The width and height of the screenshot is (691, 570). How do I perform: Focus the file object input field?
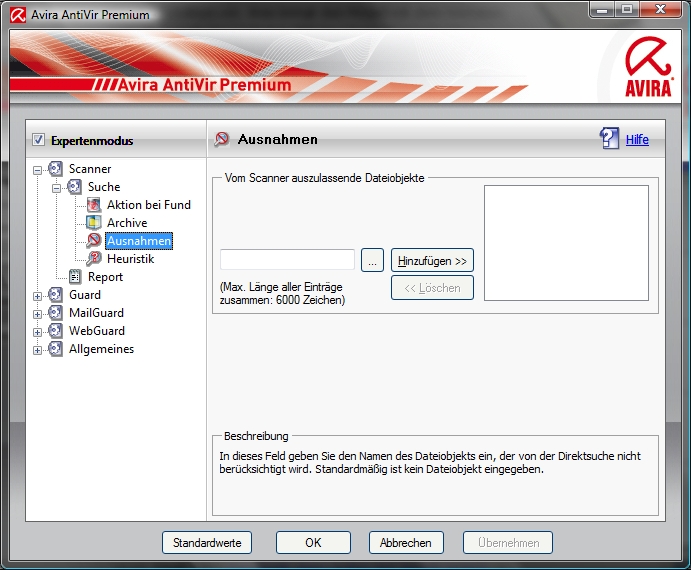point(287,260)
